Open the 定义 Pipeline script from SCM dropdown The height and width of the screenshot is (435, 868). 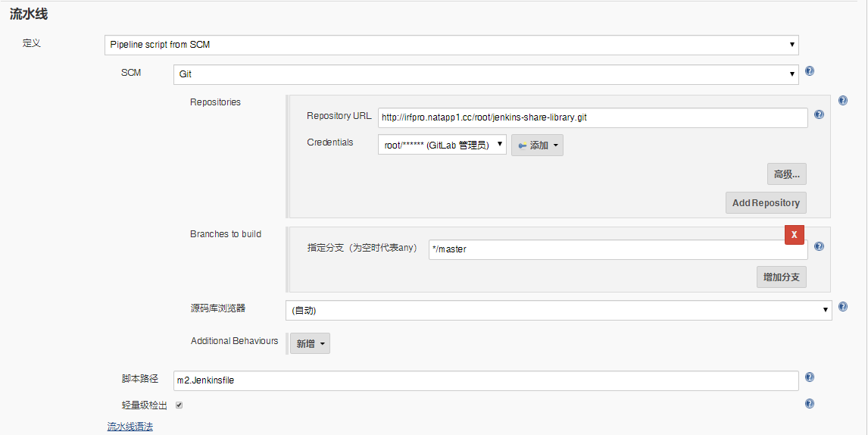pyautogui.click(x=451, y=45)
